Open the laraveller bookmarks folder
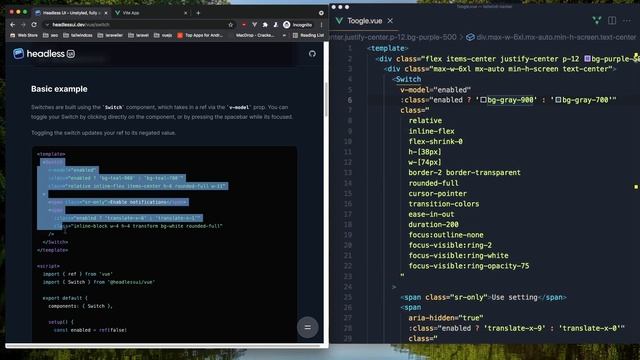 [110, 36]
